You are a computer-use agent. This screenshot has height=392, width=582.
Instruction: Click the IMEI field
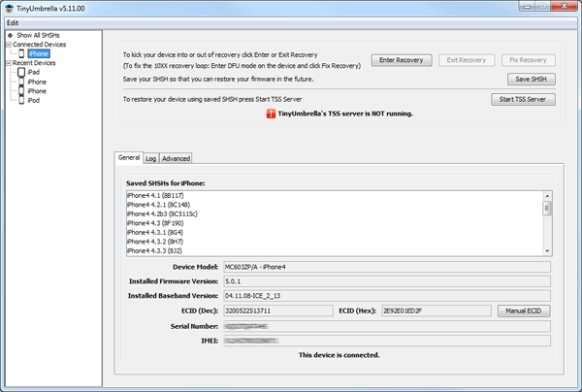(x=387, y=341)
